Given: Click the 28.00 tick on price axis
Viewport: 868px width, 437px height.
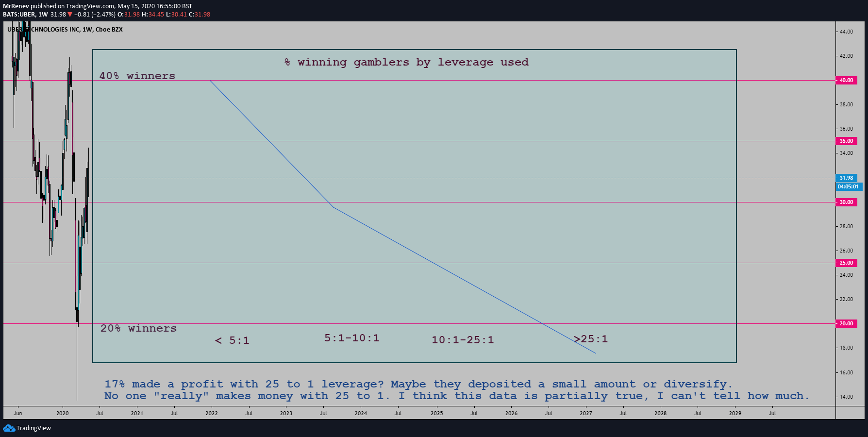Looking at the screenshot, I should tap(846, 226).
